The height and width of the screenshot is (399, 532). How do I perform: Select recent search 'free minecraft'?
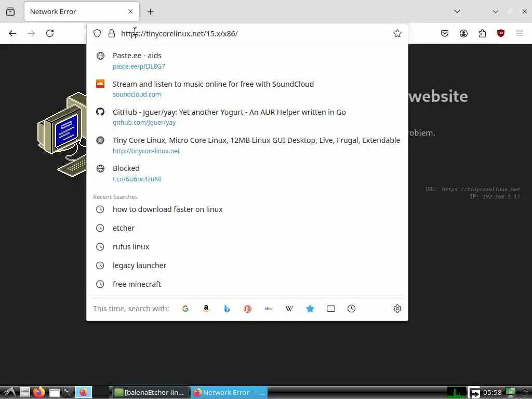[x=247, y=284]
